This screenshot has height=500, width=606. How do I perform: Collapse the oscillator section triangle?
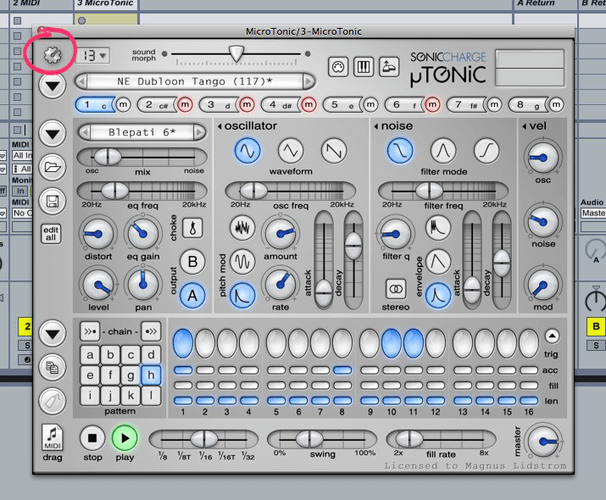pos(220,126)
